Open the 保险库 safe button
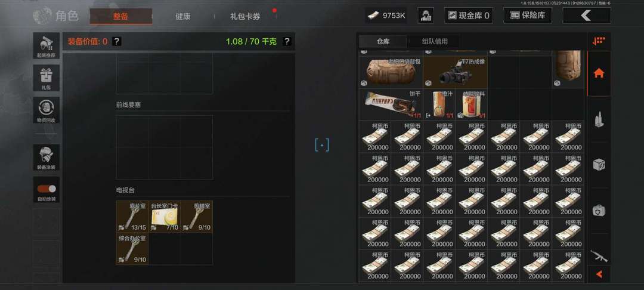 [527, 16]
